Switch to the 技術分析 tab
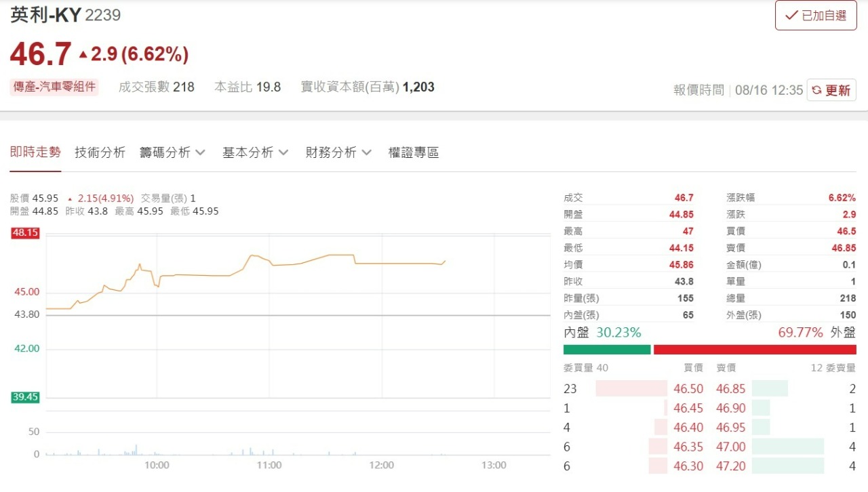 100,152
